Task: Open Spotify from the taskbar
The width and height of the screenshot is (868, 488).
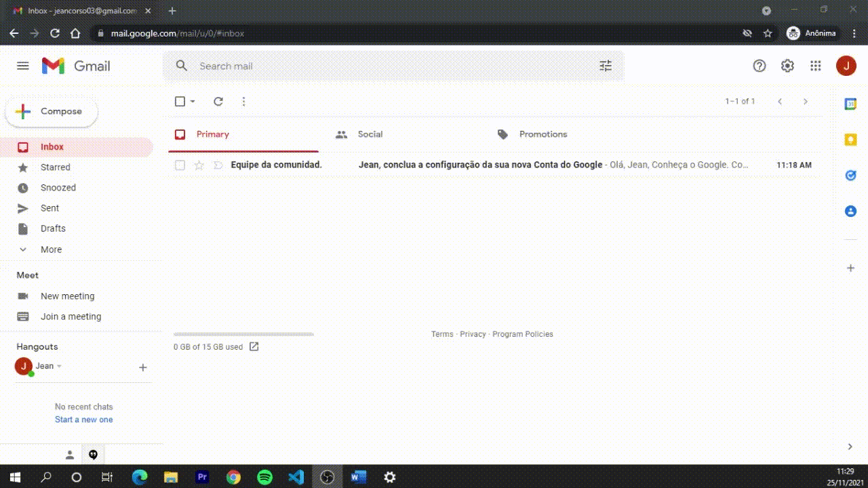Action: click(264, 477)
